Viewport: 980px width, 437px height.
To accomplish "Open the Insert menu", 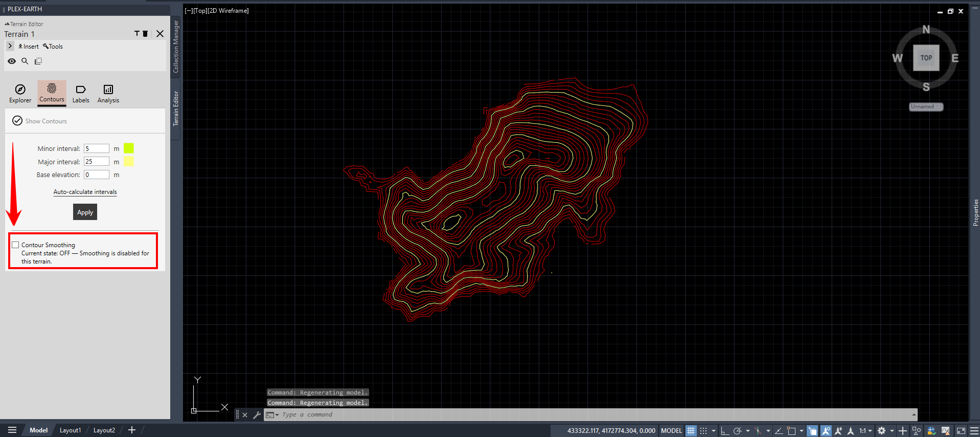I will [x=29, y=47].
